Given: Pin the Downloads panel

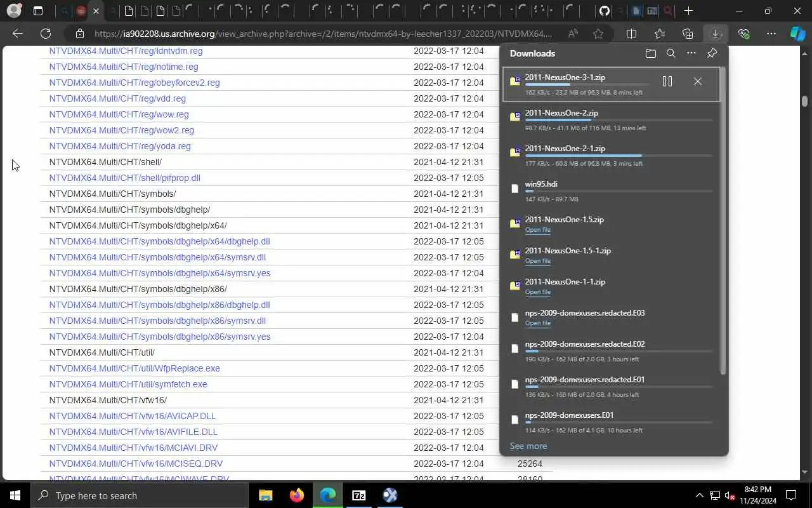Looking at the screenshot, I should (712, 53).
